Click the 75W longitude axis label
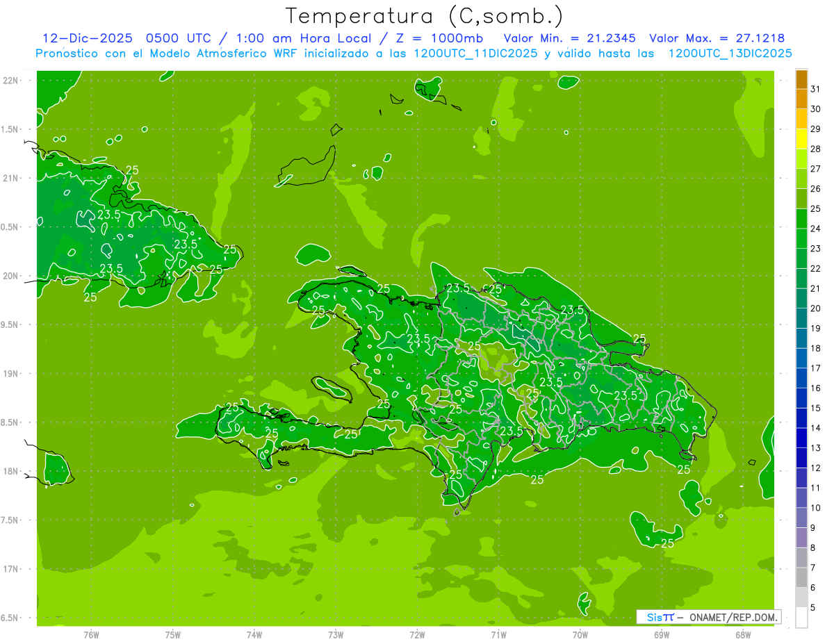This screenshot has width=834, height=644. coord(172,635)
